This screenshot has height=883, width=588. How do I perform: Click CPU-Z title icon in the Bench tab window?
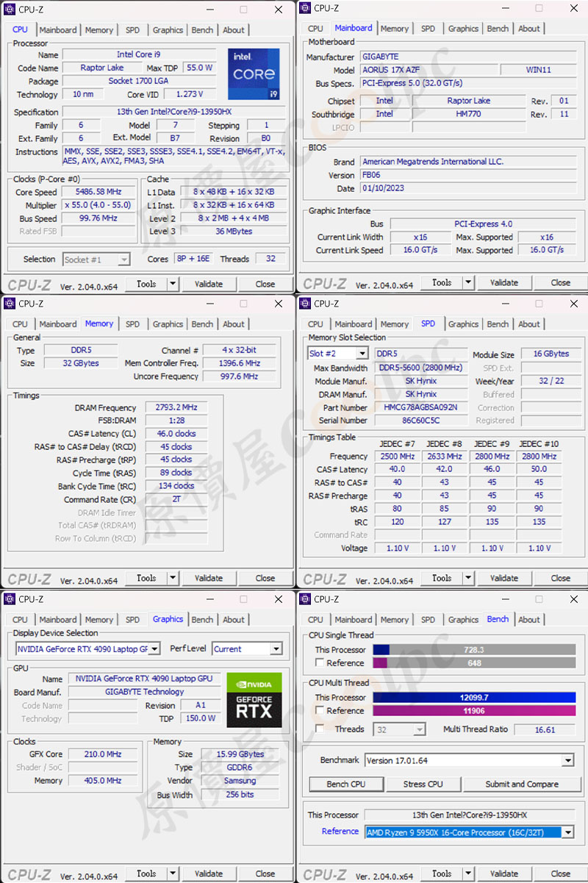304,599
